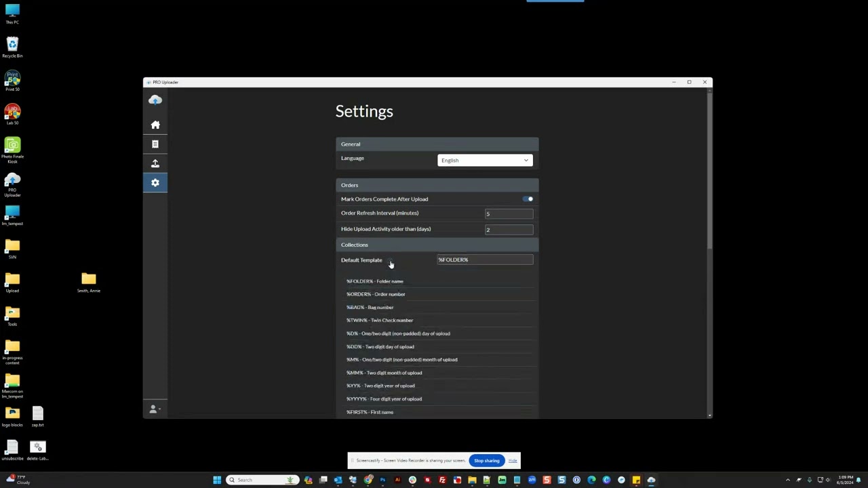Open the orders list icon in sidebar
The height and width of the screenshot is (488, 868).
coord(155,144)
